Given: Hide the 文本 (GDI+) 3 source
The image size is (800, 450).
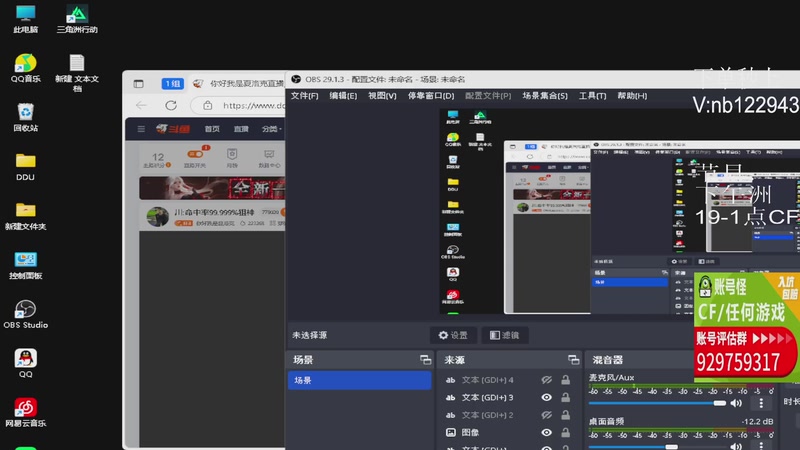Looking at the screenshot, I should (546, 397).
